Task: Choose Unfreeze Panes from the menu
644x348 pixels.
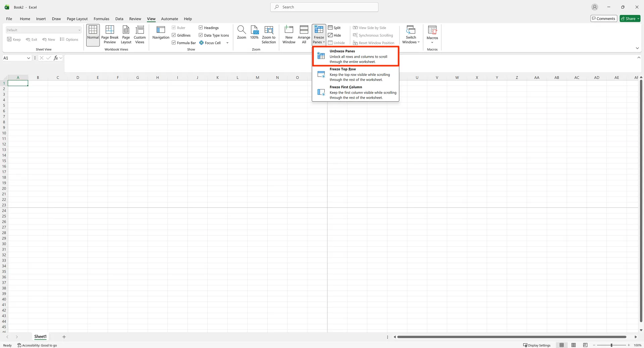Action: pyautogui.click(x=355, y=56)
